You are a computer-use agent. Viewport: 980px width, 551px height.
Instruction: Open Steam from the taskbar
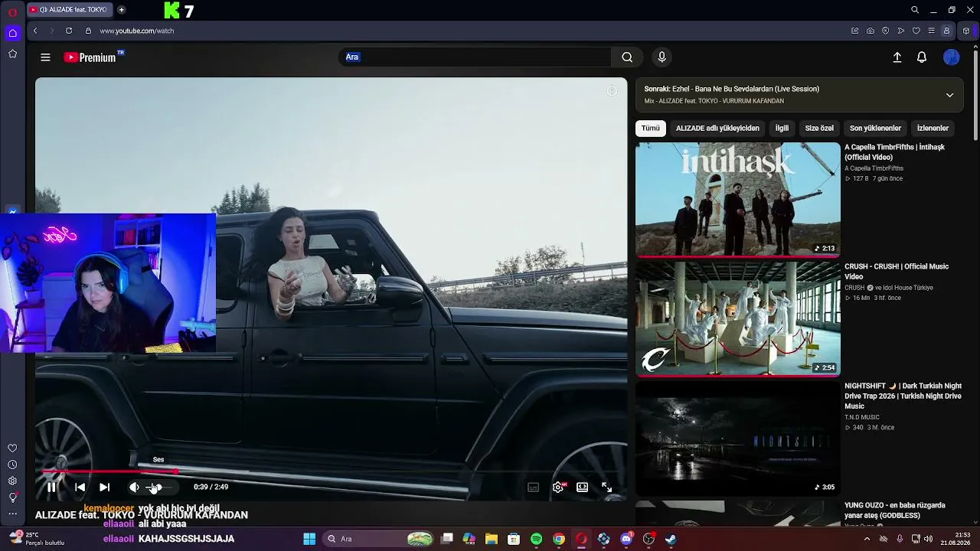(x=671, y=539)
